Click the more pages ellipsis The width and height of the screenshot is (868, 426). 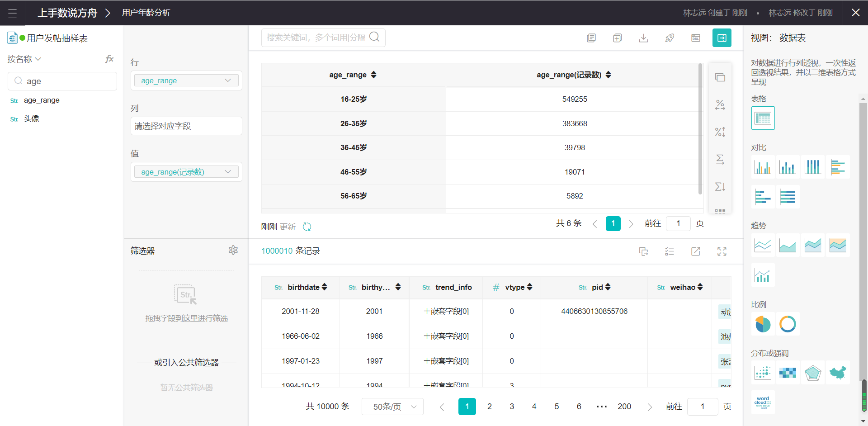tap(602, 407)
